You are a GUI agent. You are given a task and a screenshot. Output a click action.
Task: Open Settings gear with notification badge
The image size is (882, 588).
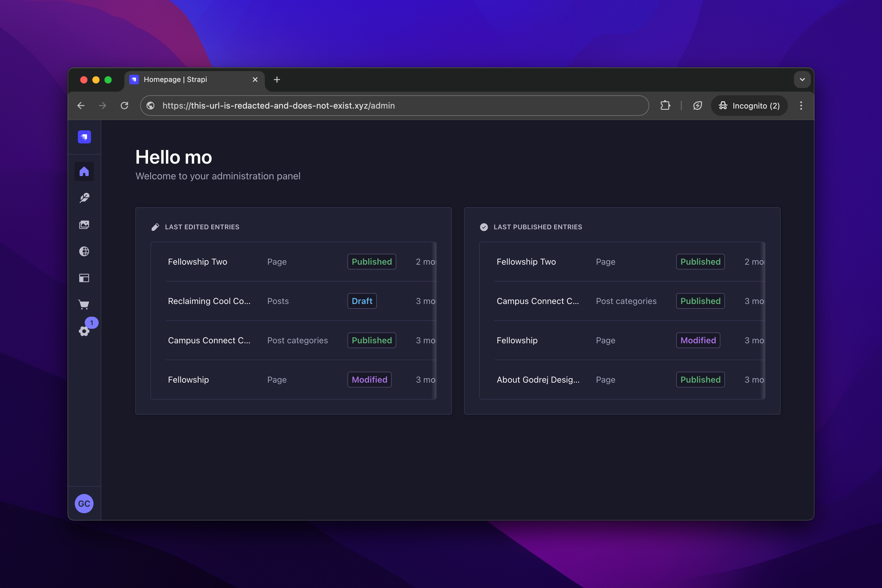[x=84, y=331]
